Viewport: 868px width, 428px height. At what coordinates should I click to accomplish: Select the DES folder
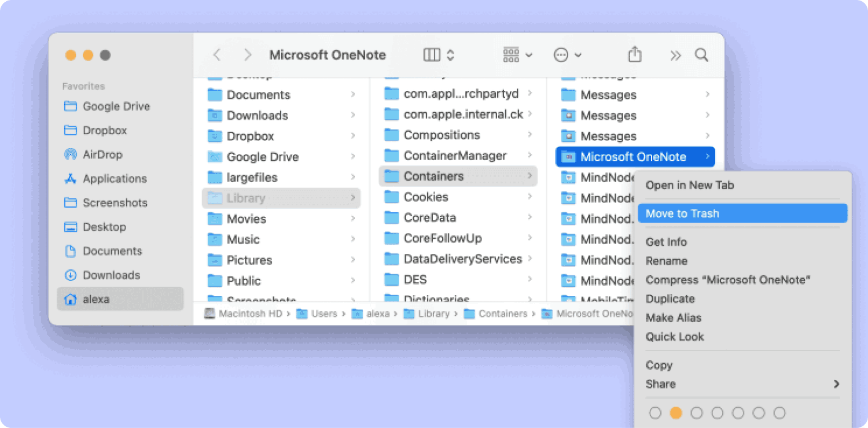[458, 280]
